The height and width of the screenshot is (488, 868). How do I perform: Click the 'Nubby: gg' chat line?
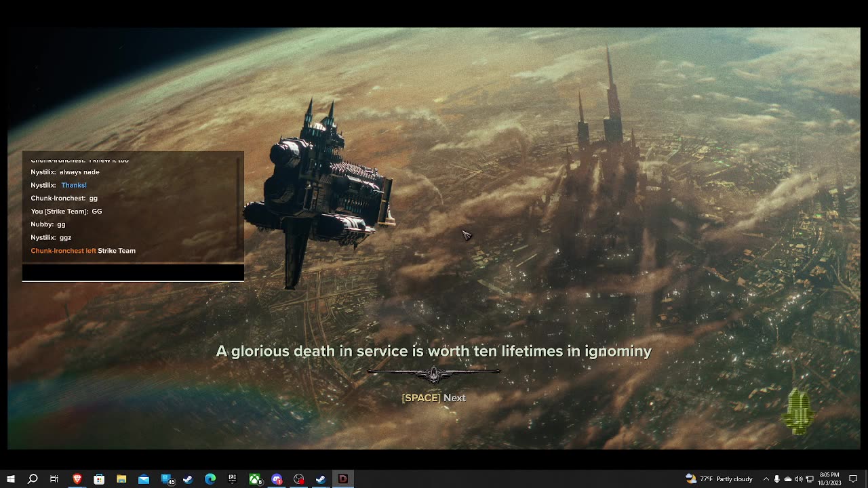(x=48, y=224)
